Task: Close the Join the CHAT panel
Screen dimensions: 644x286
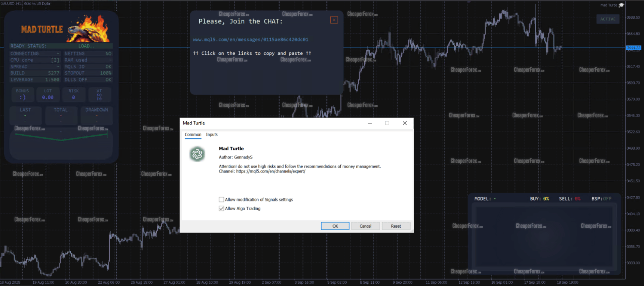Action: [334, 20]
